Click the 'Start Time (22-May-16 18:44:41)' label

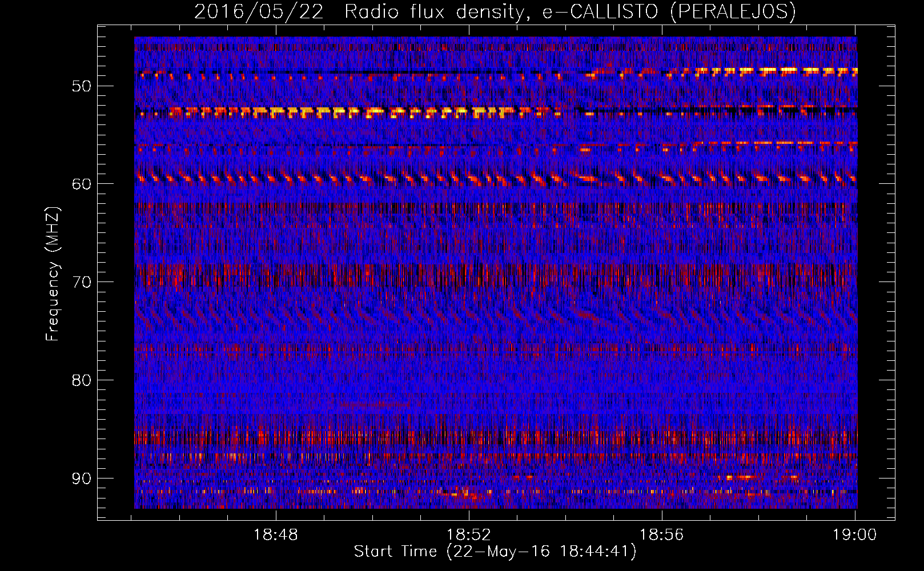pyautogui.click(x=495, y=552)
